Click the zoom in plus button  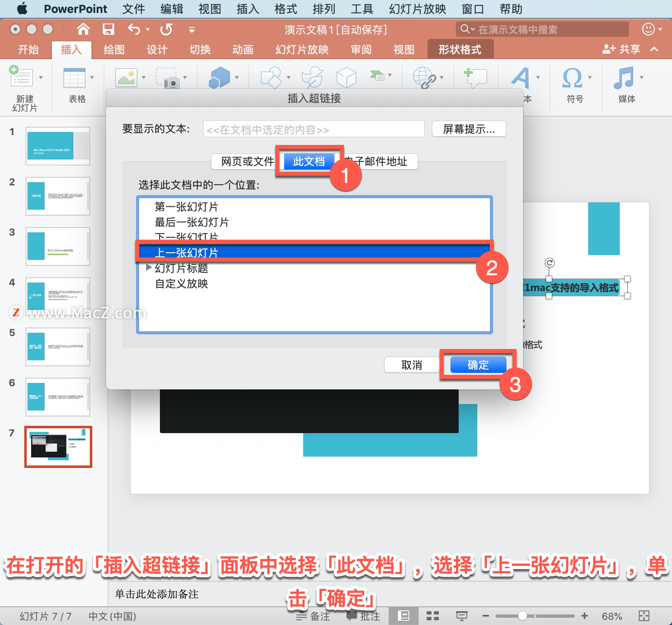point(585,616)
